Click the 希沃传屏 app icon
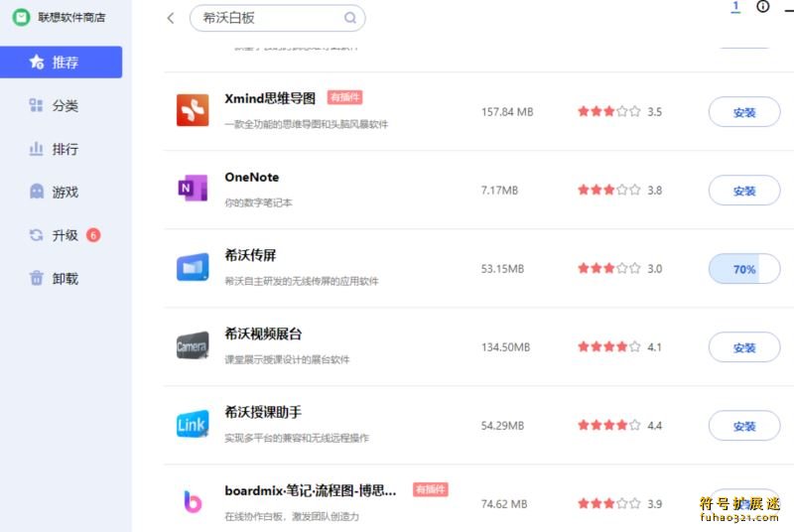 coord(193,267)
